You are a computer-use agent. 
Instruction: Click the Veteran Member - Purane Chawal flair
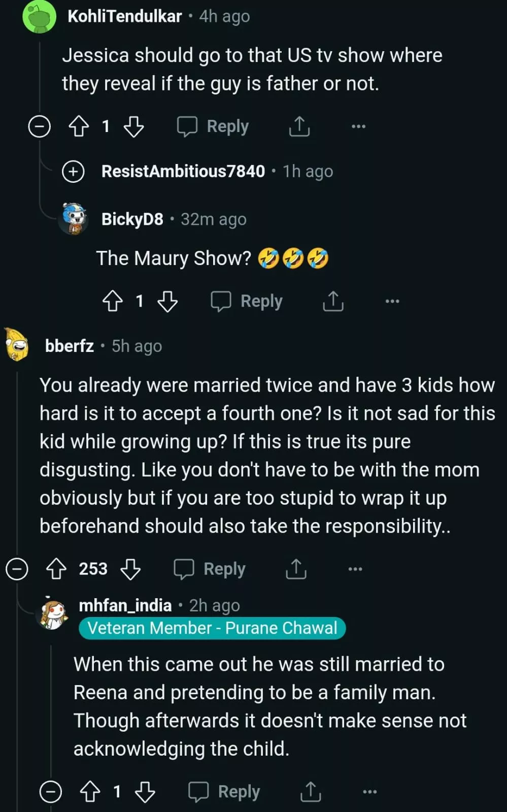212,628
